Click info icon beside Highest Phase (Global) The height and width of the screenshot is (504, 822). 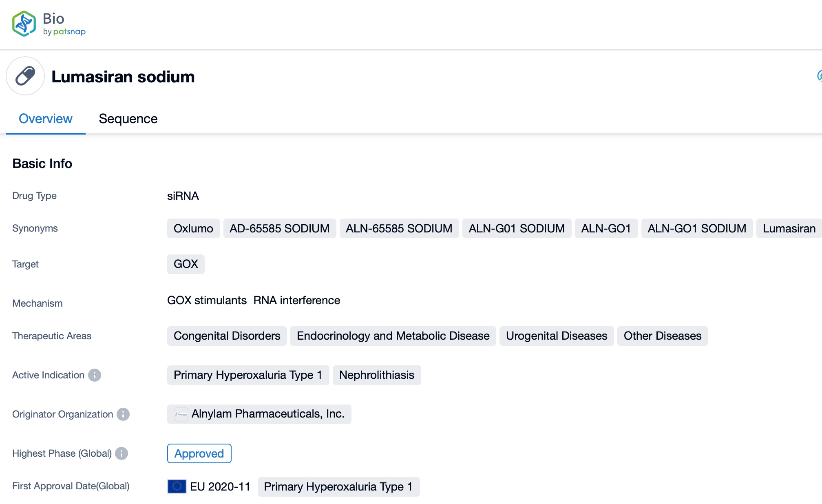click(x=122, y=453)
